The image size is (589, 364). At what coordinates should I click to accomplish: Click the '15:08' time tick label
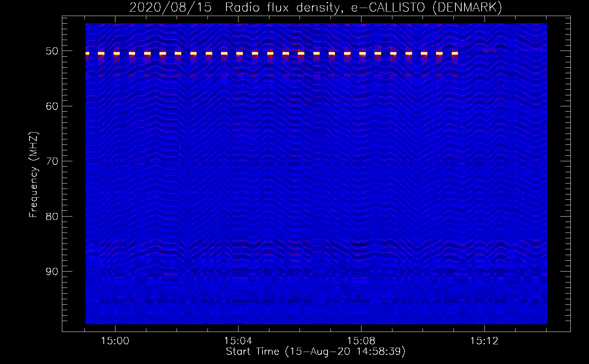coord(361,341)
